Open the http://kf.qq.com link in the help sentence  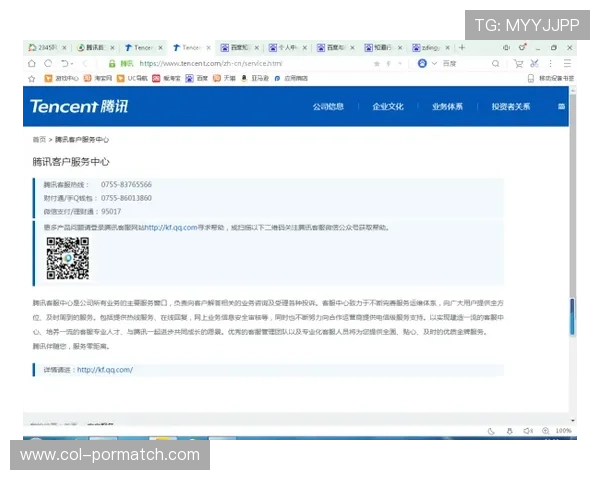click(x=171, y=227)
